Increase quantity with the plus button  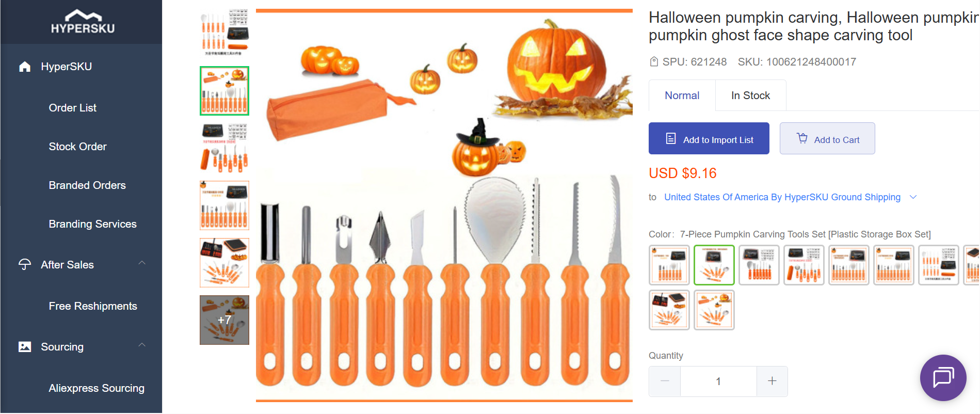772,381
